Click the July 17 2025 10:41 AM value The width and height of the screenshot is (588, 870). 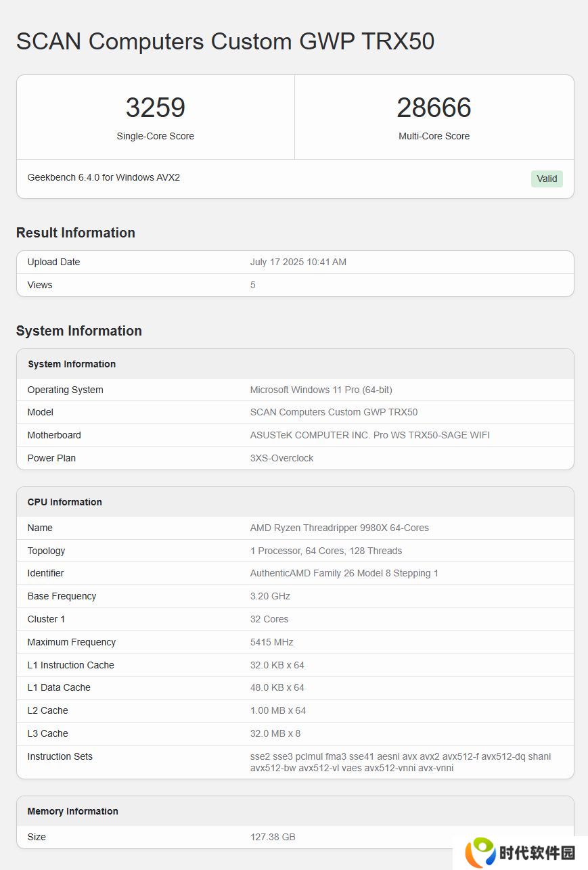(x=298, y=262)
